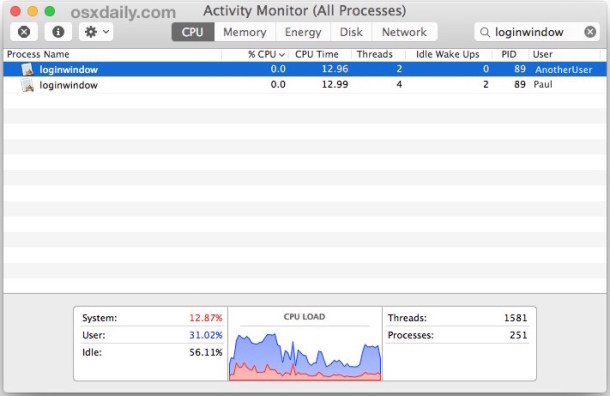Viewport: 610px width, 396px height.
Task: Click the loginwindow icon in Paul row
Action: pyautogui.click(x=27, y=85)
